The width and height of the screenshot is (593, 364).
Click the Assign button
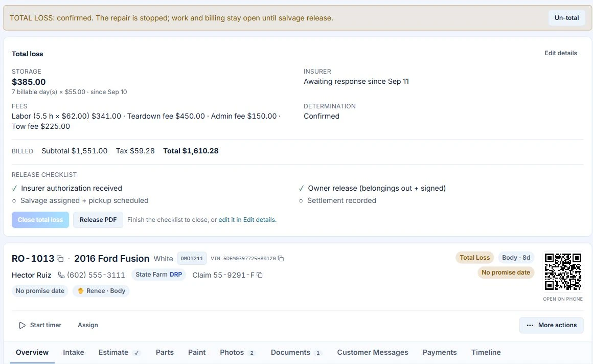[88, 325]
